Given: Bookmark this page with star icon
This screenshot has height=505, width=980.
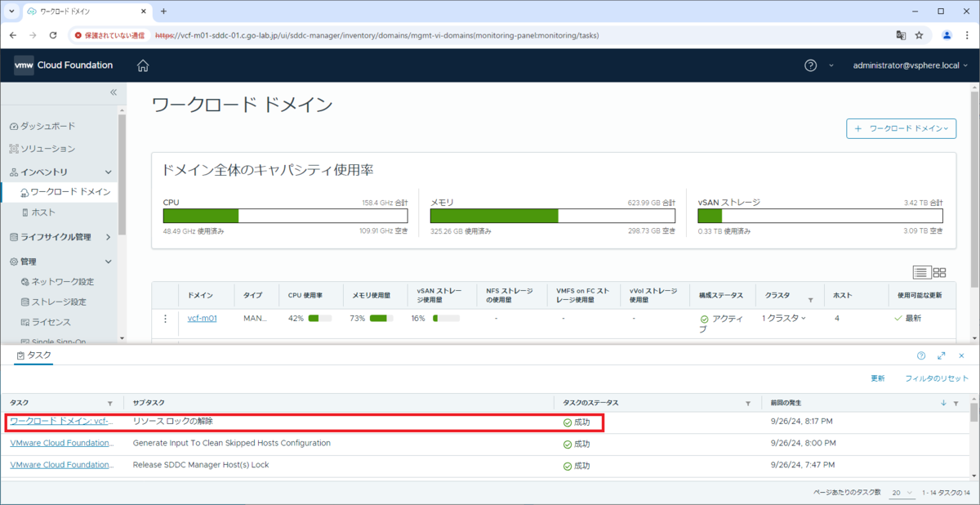Looking at the screenshot, I should 919,35.
